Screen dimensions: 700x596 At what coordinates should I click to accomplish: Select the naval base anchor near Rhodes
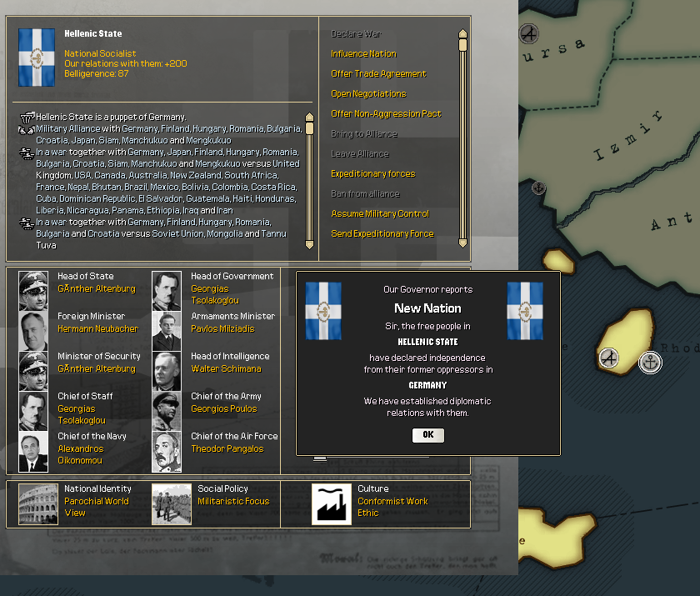(650, 363)
